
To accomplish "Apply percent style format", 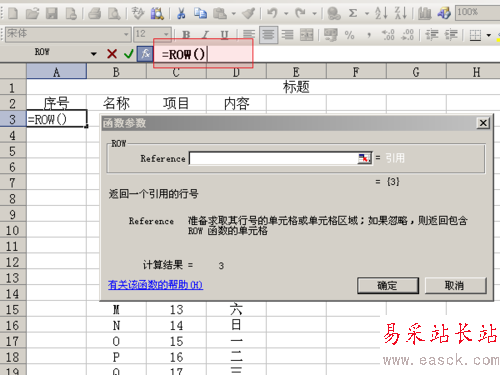I will point(350,34).
